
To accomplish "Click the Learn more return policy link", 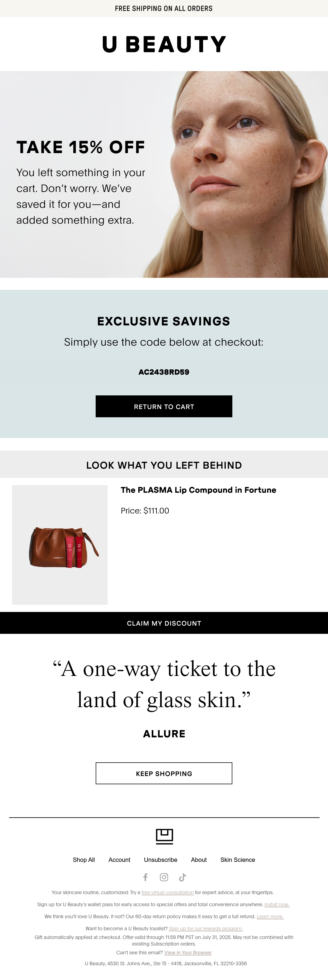I will point(270,917).
